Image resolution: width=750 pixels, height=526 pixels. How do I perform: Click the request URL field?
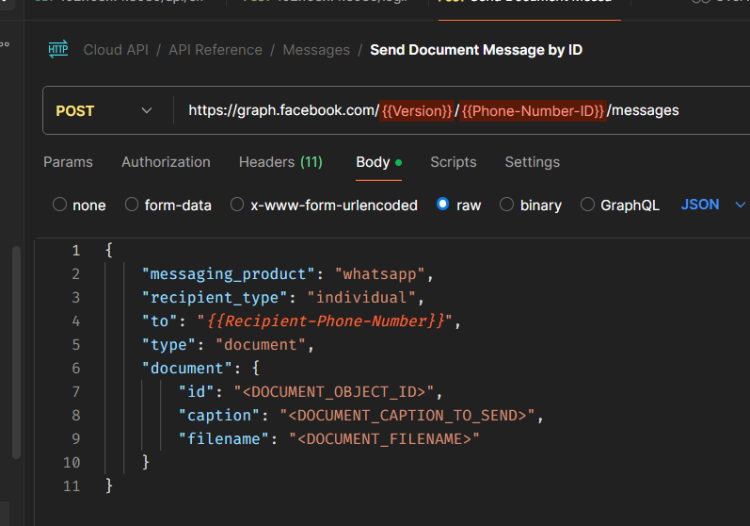(x=462, y=111)
